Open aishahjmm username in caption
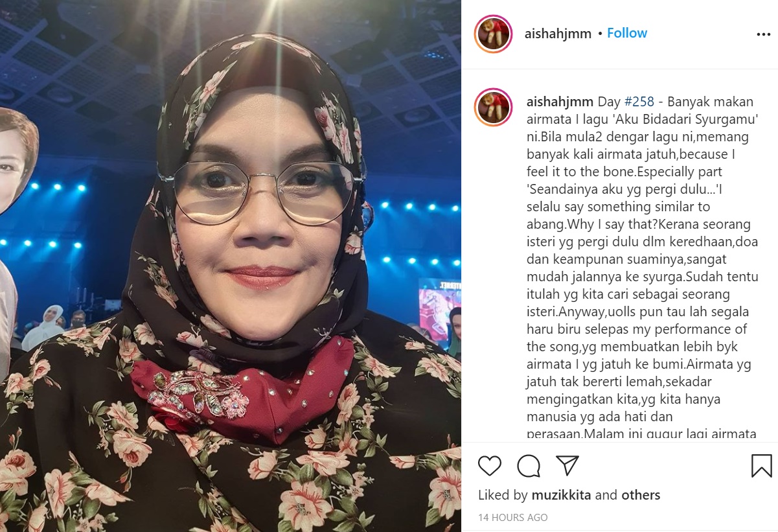This screenshot has width=778, height=532. point(560,102)
